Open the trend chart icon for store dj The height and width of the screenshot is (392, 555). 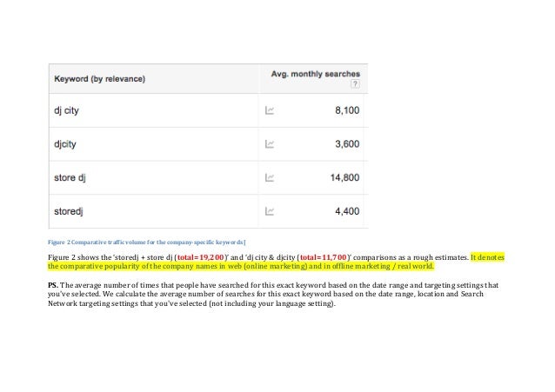270,177
